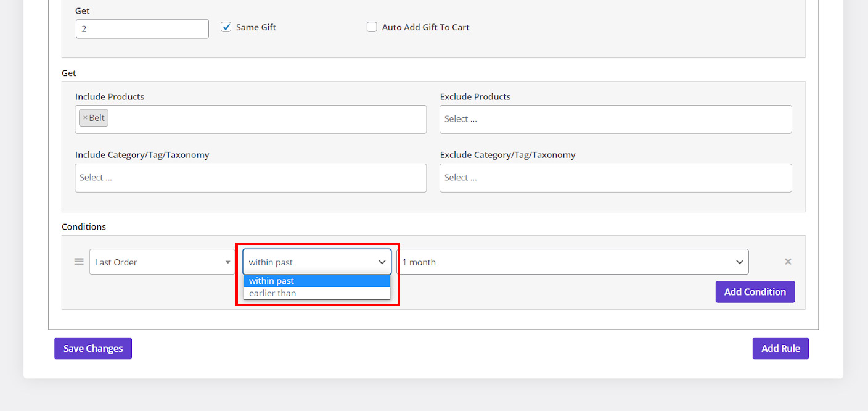
Task: Choose the earlier than option
Action: coord(317,293)
